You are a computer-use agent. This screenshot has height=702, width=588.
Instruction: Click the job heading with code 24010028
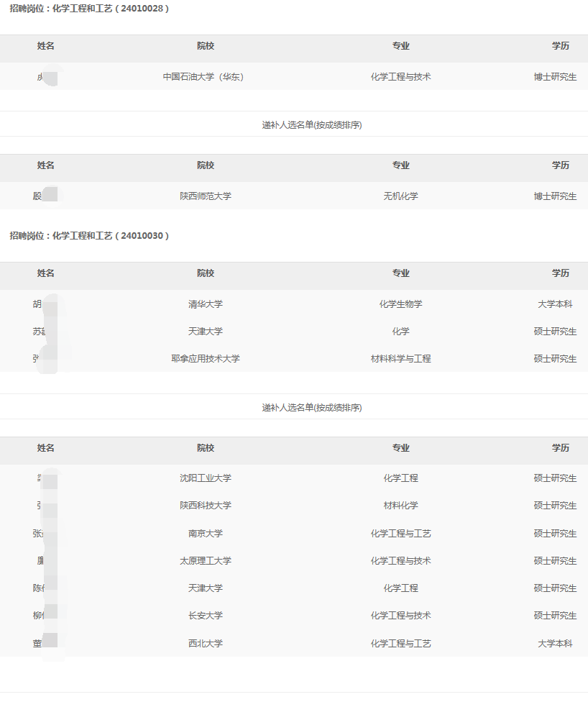pyautogui.click(x=89, y=9)
